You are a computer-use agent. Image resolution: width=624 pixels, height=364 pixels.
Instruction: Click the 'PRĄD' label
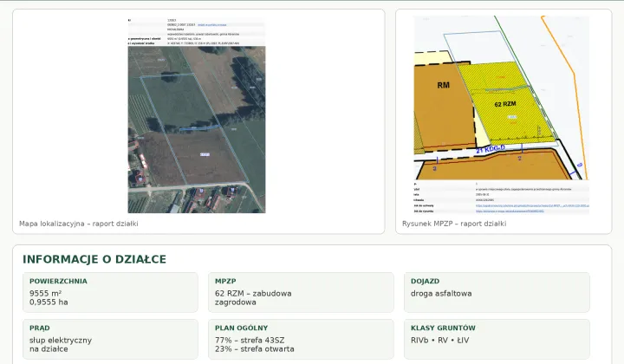point(39,328)
